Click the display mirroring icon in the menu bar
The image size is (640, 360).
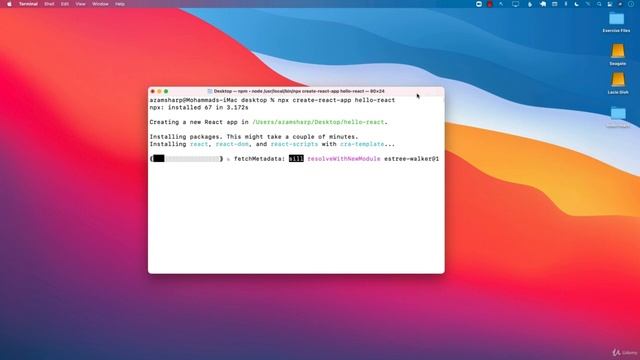(516, 4)
